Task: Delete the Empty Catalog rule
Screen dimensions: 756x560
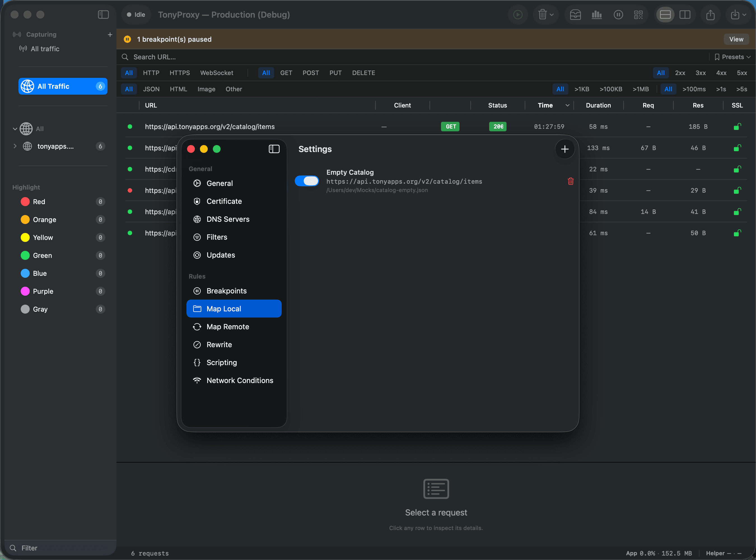Action: (x=571, y=181)
